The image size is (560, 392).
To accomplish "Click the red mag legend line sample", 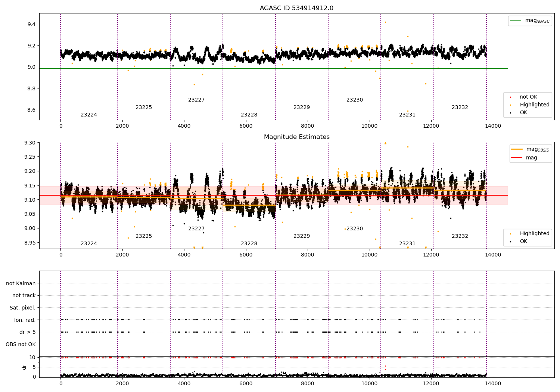I will click(x=517, y=158).
